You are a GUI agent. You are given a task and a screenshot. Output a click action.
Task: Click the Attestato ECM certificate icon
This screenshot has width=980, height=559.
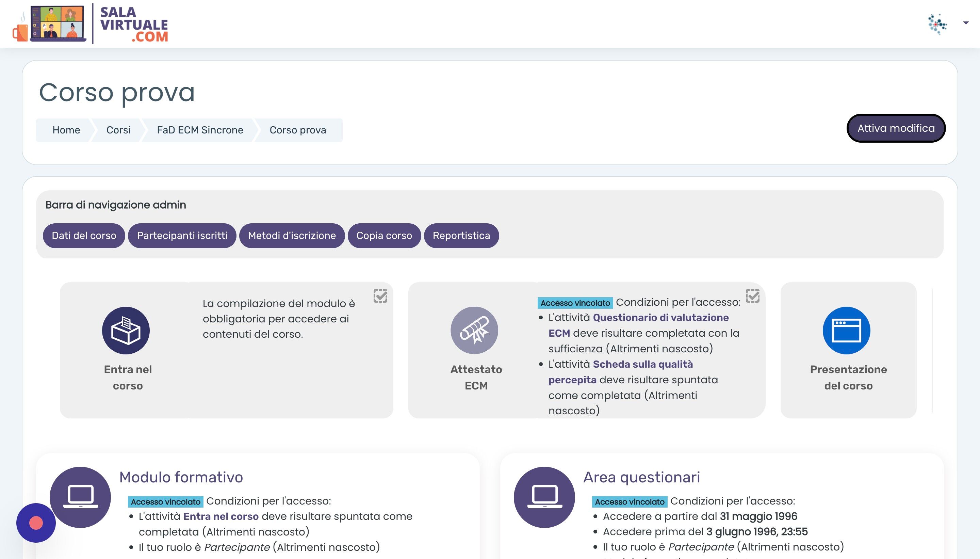[x=474, y=330]
